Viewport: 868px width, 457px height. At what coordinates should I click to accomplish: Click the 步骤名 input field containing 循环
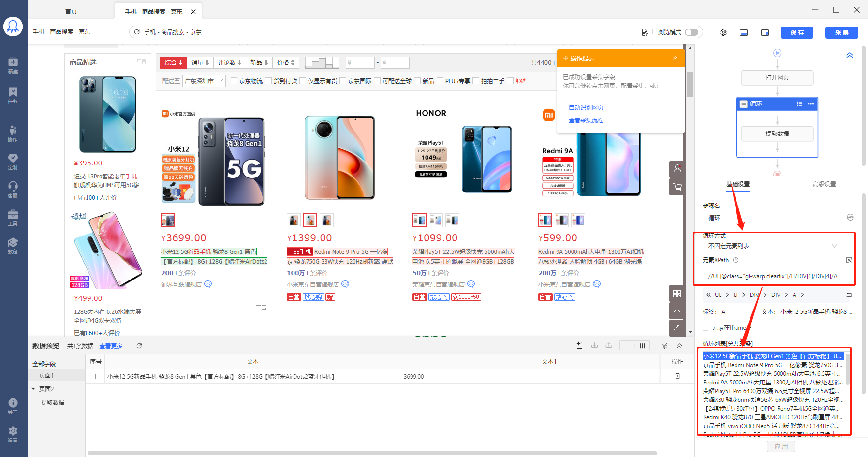click(772, 218)
